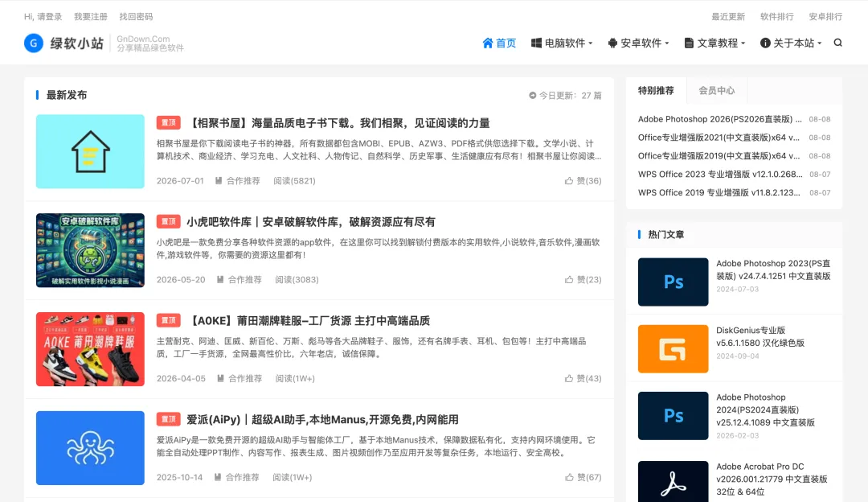
Task: Click the home icon beside 首页
Action: pos(488,43)
